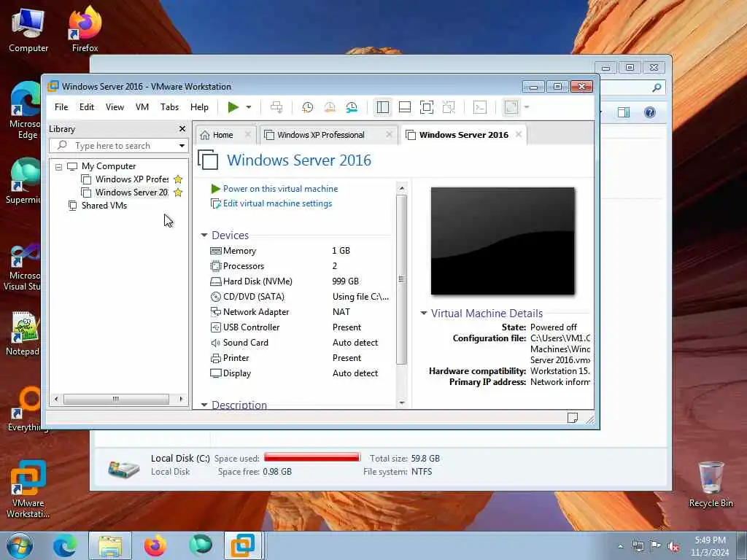
Task: Toggle the thumbnail bar icon
Action: (x=404, y=107)
